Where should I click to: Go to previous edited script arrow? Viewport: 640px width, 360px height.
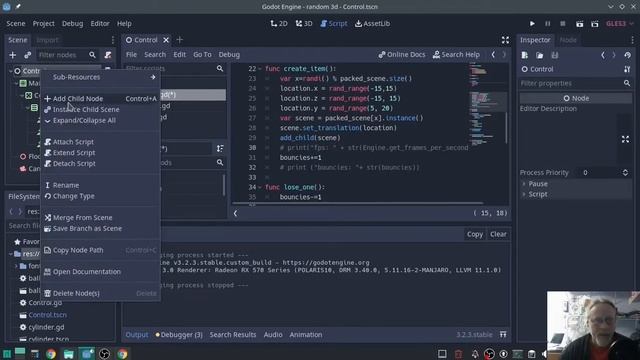tap(493, 54)
